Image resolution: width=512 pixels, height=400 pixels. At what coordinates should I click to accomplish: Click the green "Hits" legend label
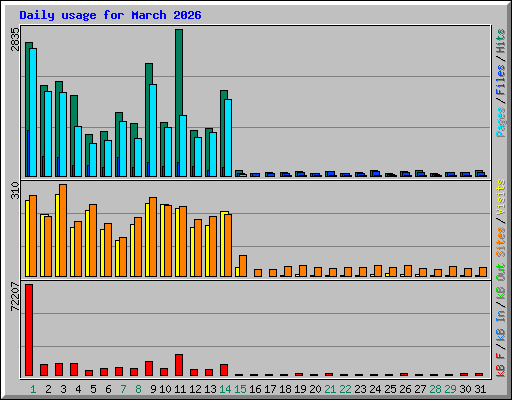(x=501, y=41)
